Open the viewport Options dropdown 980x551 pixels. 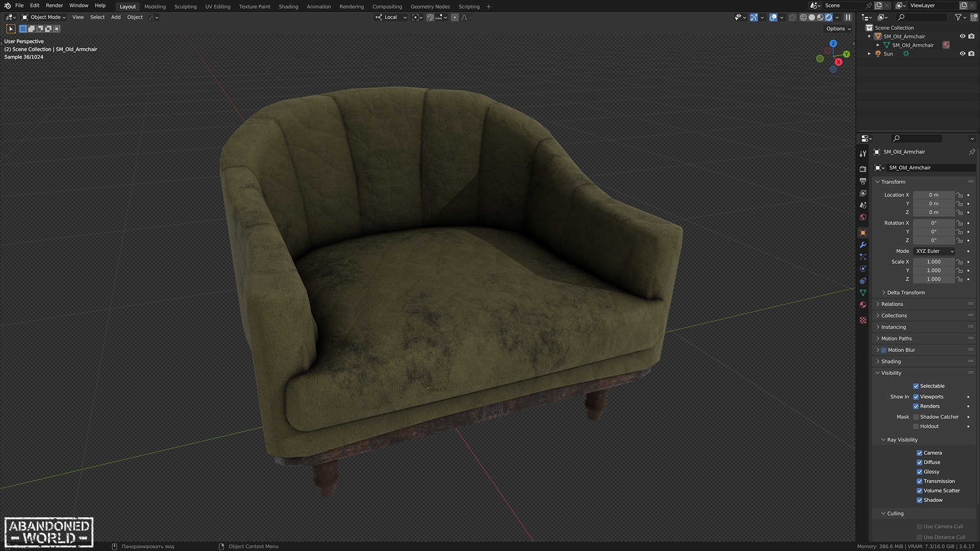(x=839, y=29)
